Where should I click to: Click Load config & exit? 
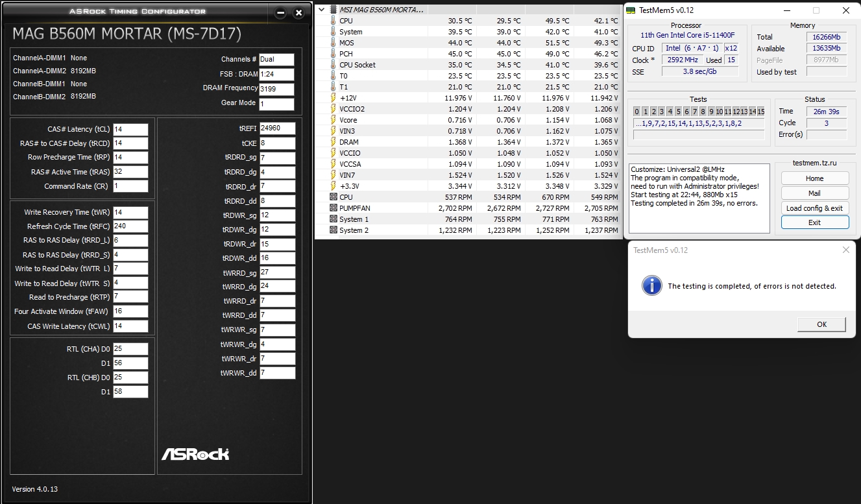pyautogui.click(x=814, y=208)
